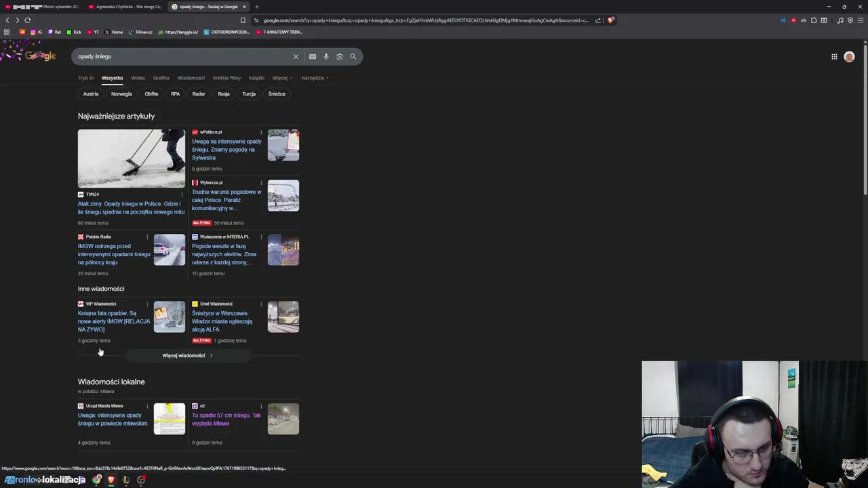The height and width of the screenshot is (488, 868).
Task: Open the Google logo home link
Action: 41,56
